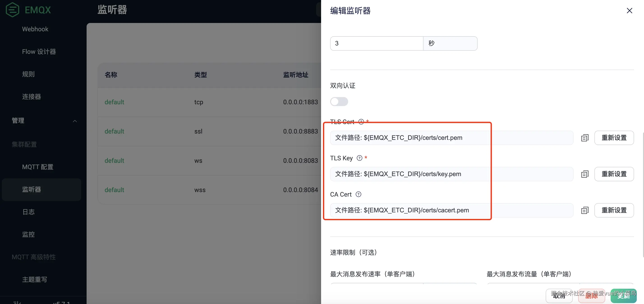Close the edit listener drawer
Image resolution: width=644 pixels, height=304 pixels.
(x=629, y=11)
